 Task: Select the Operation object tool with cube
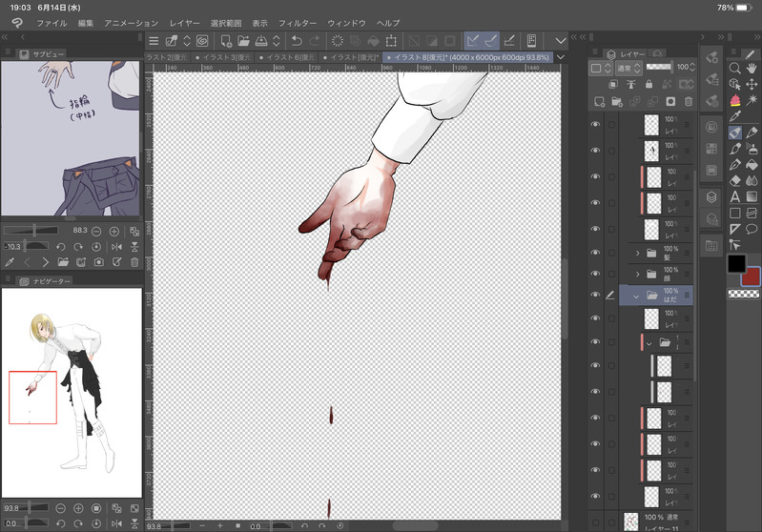tap(734, 84)
